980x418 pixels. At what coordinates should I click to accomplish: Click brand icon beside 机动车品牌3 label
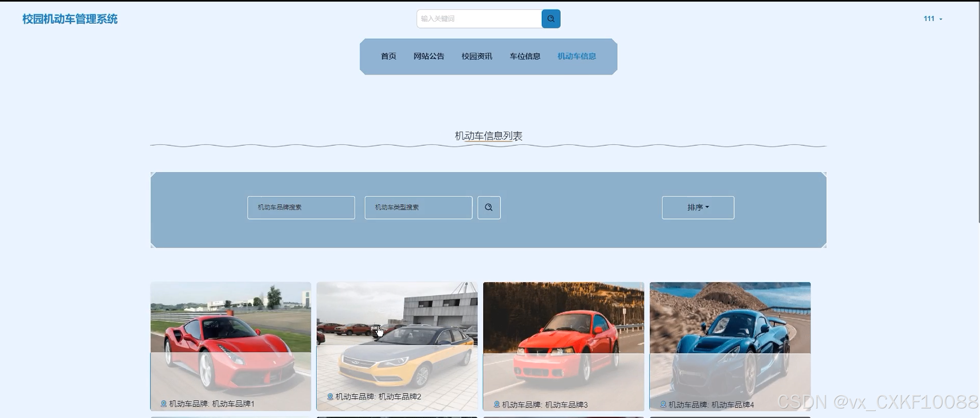point(496,404)
